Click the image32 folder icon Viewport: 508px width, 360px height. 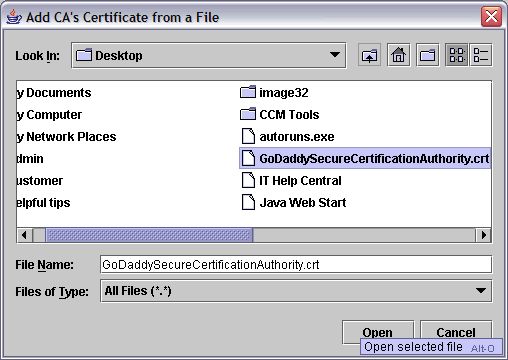[248, 92]
